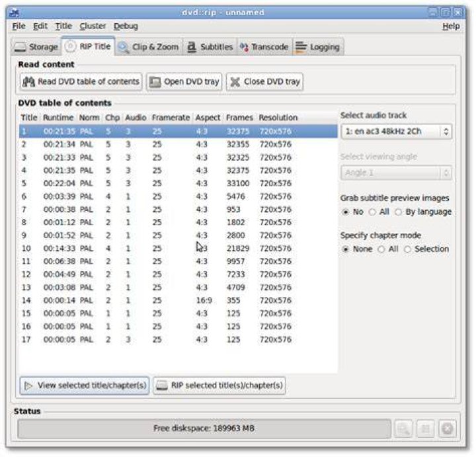Click the Logging tab lines icon
This screenshot has height=457, width=476.
coord(301,47)
